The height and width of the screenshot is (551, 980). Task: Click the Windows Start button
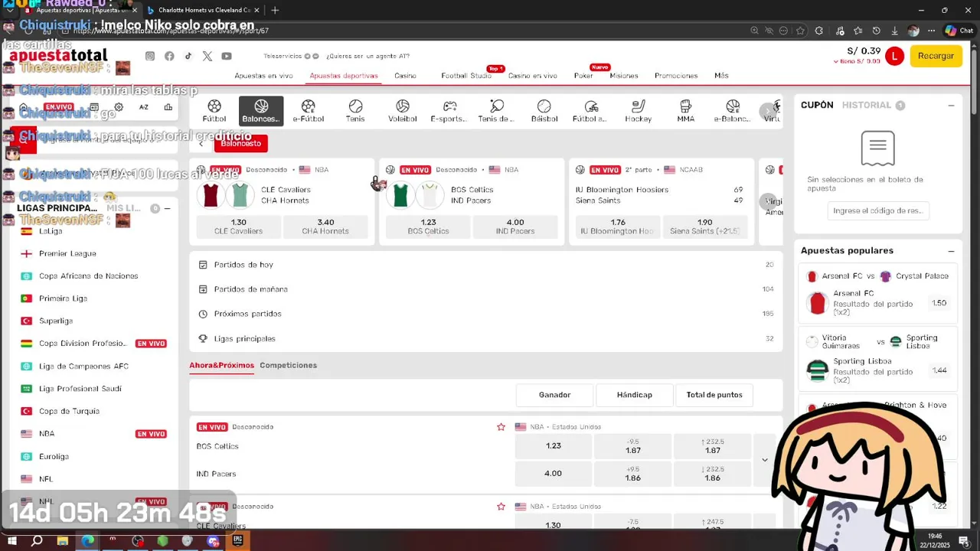coord(12,541)
